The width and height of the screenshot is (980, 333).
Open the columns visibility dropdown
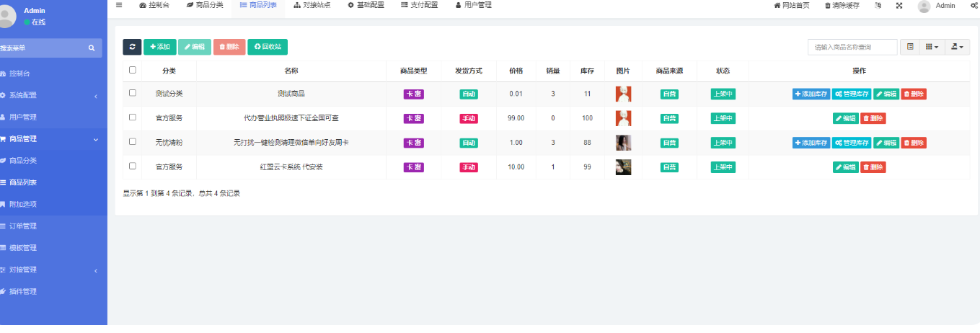tap(932, 47)
